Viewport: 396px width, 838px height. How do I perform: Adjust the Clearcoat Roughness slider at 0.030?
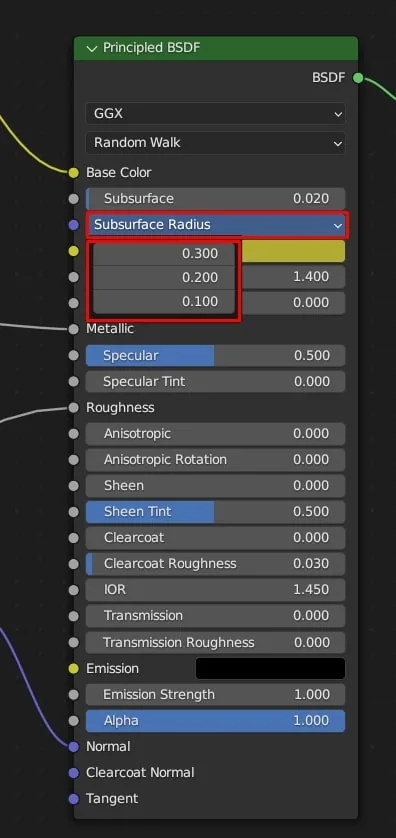[215, 564]
